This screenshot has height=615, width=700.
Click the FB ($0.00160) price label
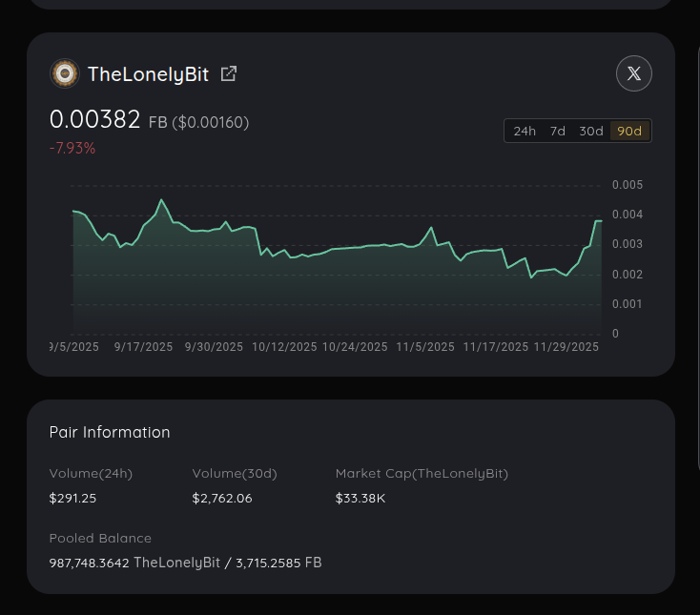(x=198, y=122)
